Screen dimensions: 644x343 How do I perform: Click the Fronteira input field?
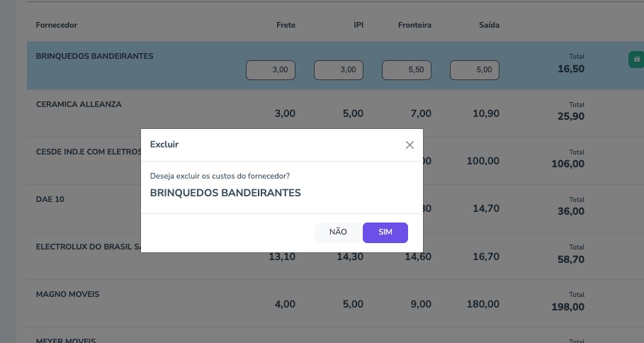pyautogui.click(x=407, y=70)
